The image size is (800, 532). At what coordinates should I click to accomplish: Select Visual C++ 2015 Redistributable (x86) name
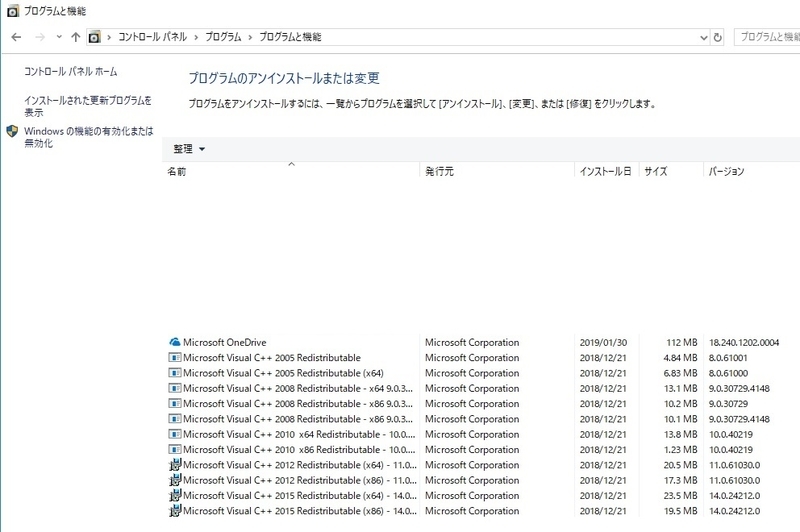pos(300,511)
